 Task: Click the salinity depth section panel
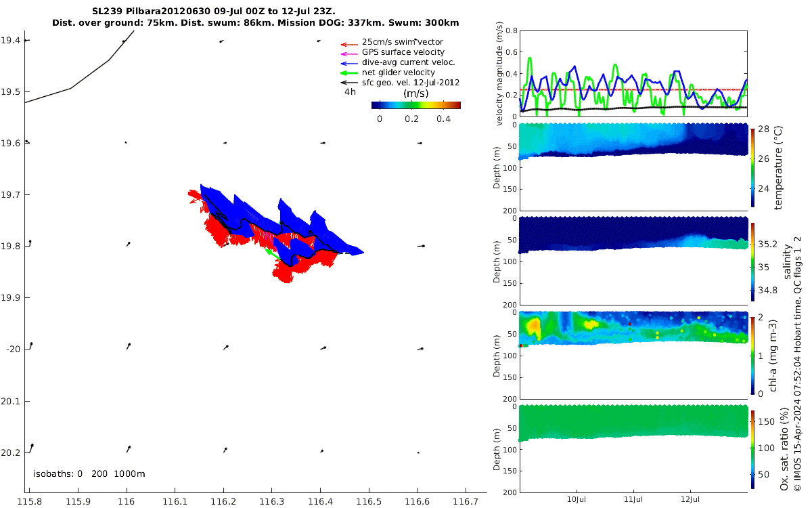tap(633, 262)
